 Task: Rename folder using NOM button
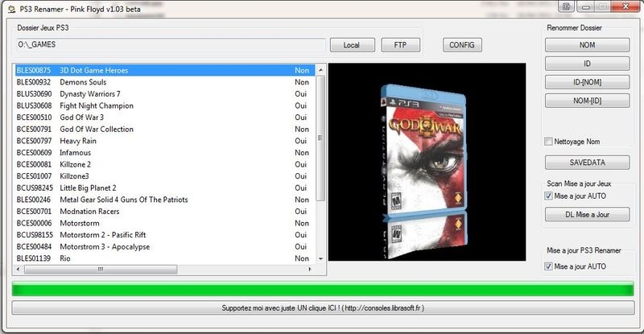point(588,45)
